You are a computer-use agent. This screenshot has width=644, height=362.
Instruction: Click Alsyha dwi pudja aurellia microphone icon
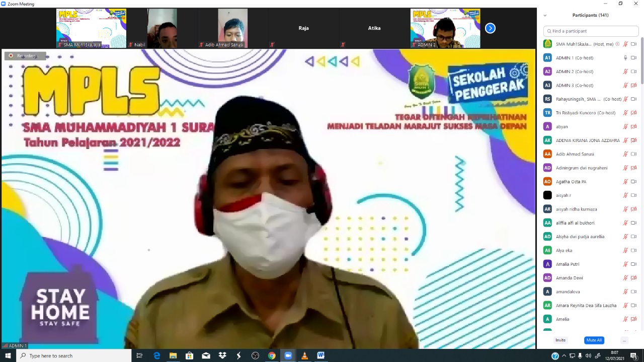pos(625,237)
